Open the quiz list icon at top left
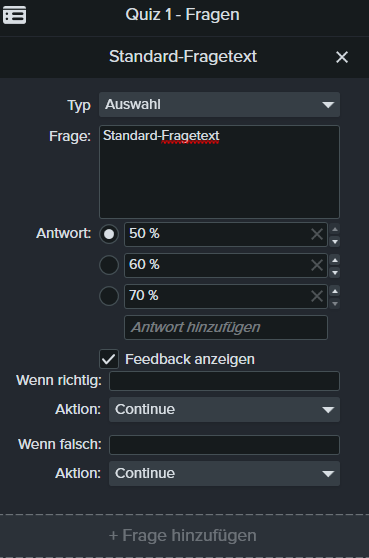The image size is (369, 558). (15, 15)
